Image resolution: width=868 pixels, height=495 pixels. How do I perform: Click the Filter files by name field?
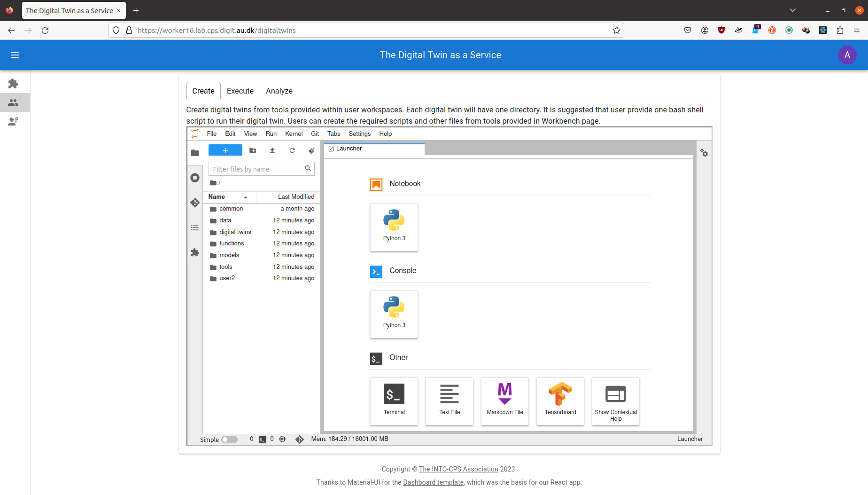click(x=261, y=169)
